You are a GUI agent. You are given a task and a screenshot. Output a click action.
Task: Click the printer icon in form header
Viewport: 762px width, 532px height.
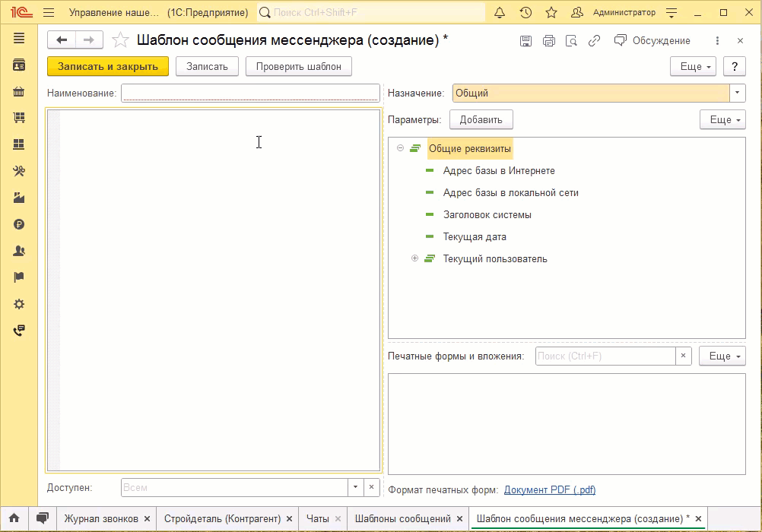pyautogui.click(x=549, y=41)
